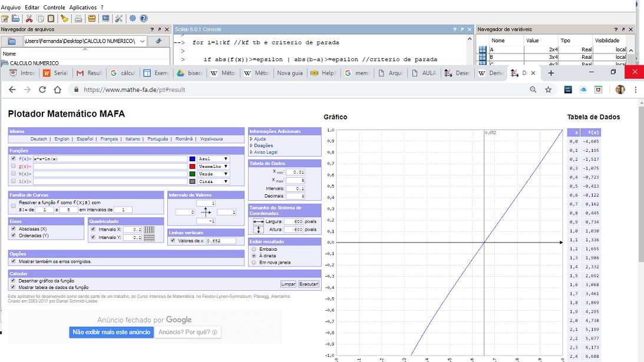The width and height of the screenshot is (644, 362).
Task: Switch language to English link
Action: tap(62, 139)
